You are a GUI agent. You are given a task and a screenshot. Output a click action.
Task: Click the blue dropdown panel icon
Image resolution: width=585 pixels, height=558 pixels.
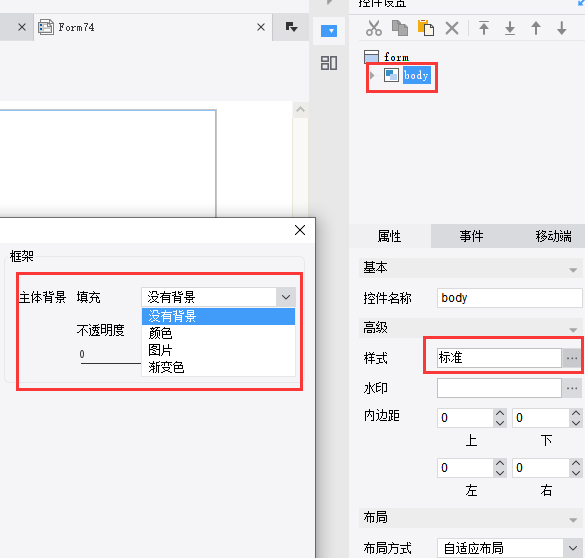[x=329, y=31]
